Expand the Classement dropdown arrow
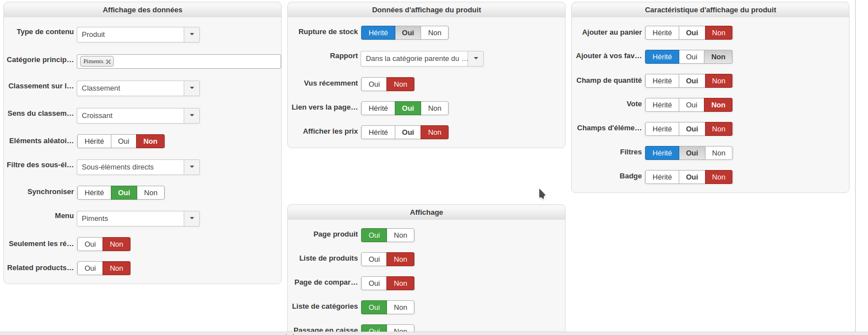 192,88
